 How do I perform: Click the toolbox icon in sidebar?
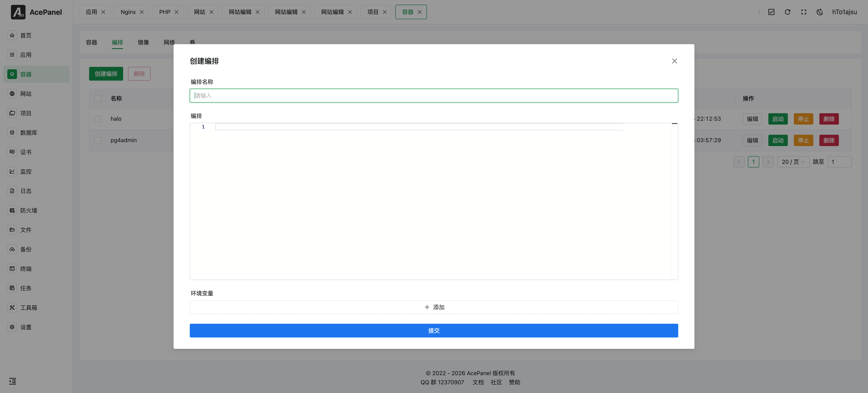point(12,307)
